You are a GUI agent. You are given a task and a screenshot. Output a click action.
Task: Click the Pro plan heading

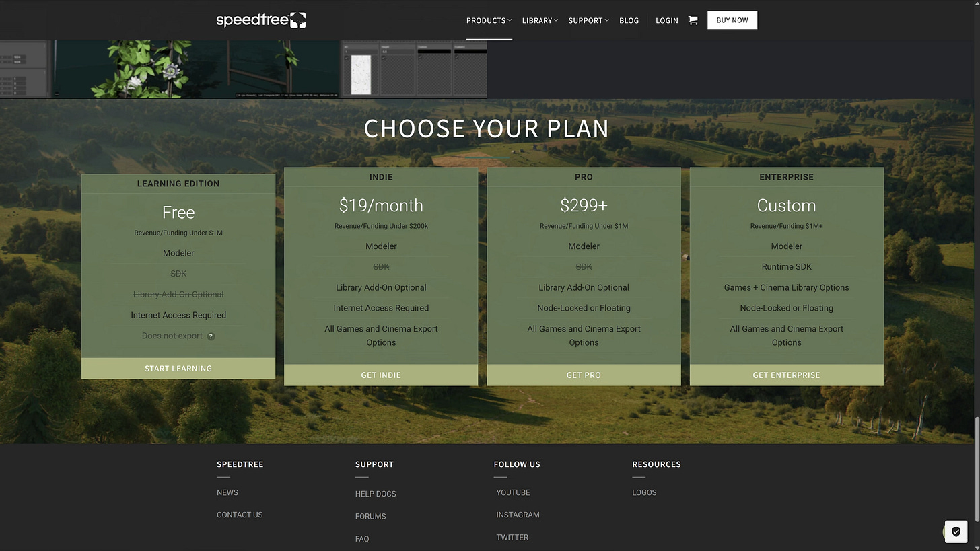coord(584,177)
